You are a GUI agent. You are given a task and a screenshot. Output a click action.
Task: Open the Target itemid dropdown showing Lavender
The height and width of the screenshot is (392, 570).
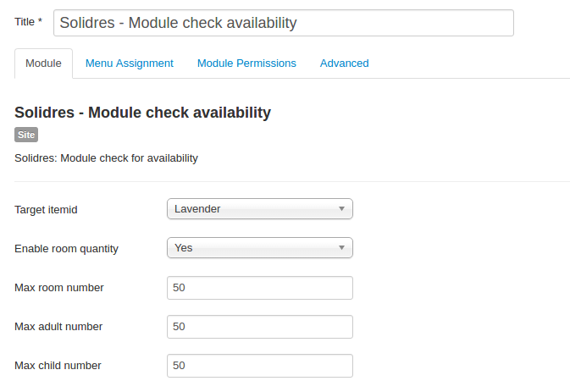click(x=254, y=208)
